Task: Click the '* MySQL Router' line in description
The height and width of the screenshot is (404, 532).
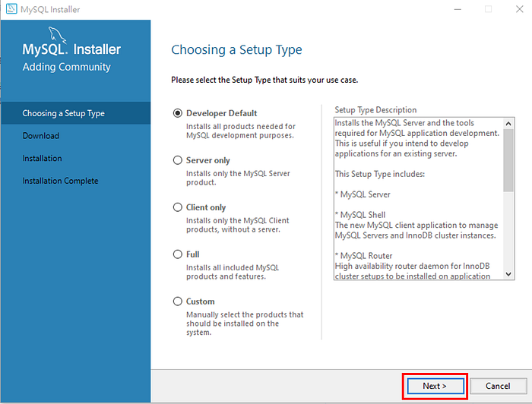Action: pyautogui.click(x=364, y=256)
